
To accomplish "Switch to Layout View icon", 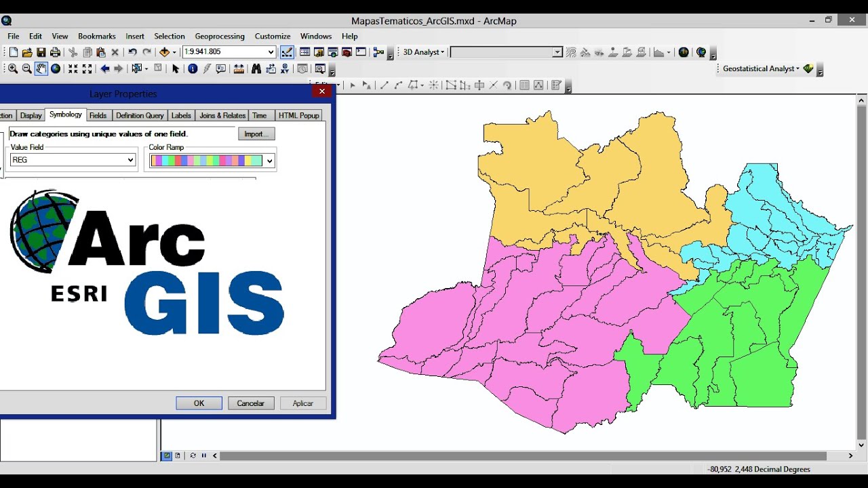I will click(178, 456).
